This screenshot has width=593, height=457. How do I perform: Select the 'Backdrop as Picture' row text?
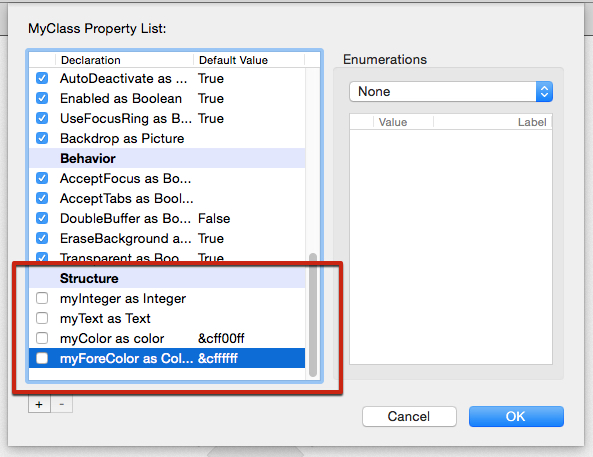pos(122,138)
